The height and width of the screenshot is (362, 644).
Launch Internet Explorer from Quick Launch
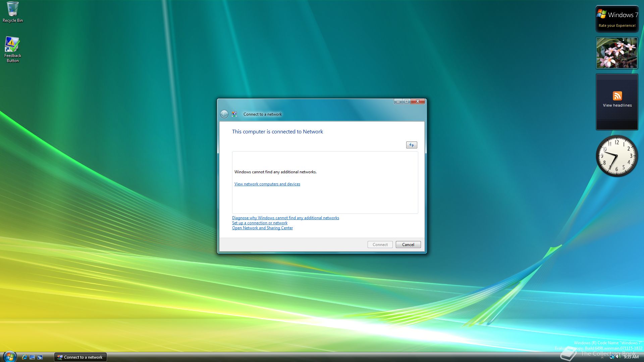point(24,357)
